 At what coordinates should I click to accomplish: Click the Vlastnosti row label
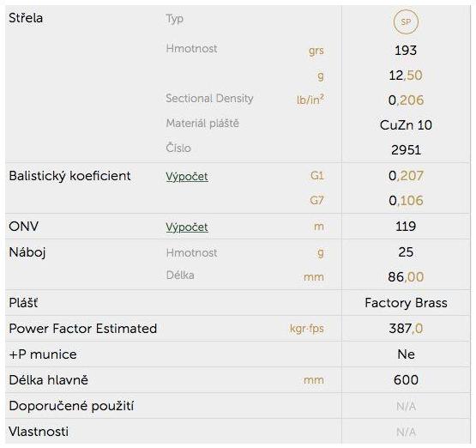(x=39, y=432)
